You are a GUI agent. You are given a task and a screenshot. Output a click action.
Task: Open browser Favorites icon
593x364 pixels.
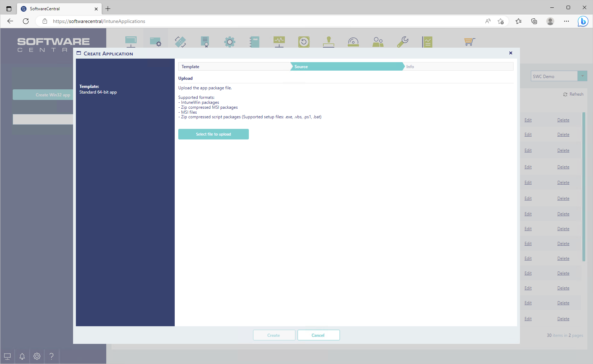point(518,21)
